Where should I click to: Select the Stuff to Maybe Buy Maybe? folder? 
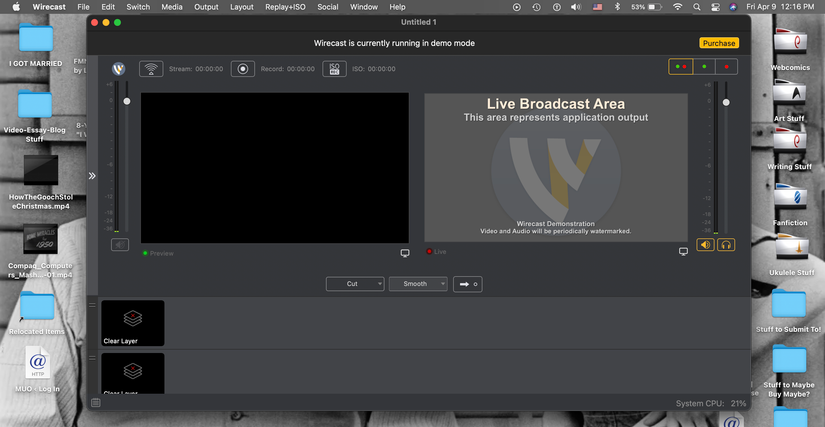coord(789,371)
